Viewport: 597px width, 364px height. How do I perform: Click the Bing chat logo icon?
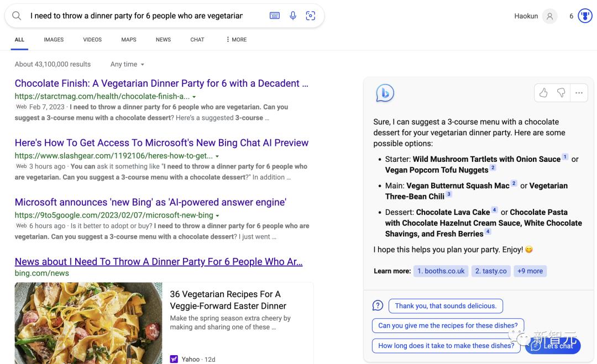pos(385,93)
